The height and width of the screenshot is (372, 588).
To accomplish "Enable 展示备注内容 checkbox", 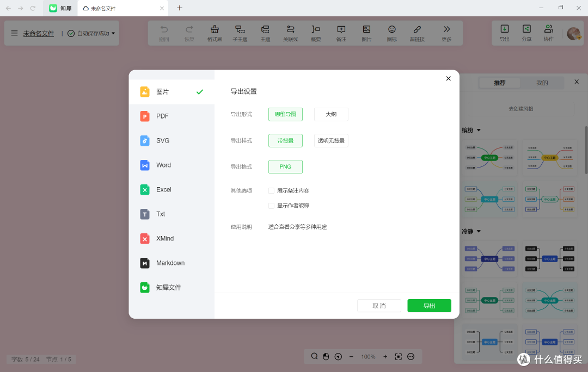I will coord(271,191).
